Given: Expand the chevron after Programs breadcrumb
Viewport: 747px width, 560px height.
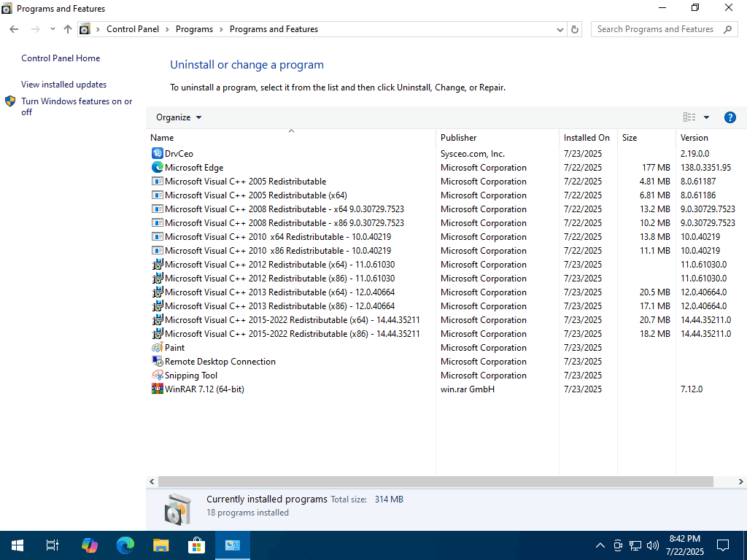Looking at the screenshot, I should point(222,29).
